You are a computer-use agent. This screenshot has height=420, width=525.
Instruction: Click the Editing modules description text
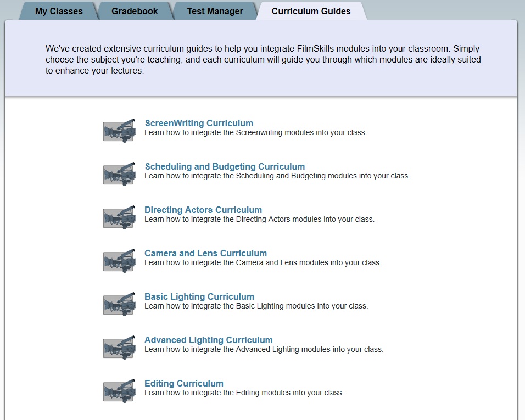[x=244, y=393]
